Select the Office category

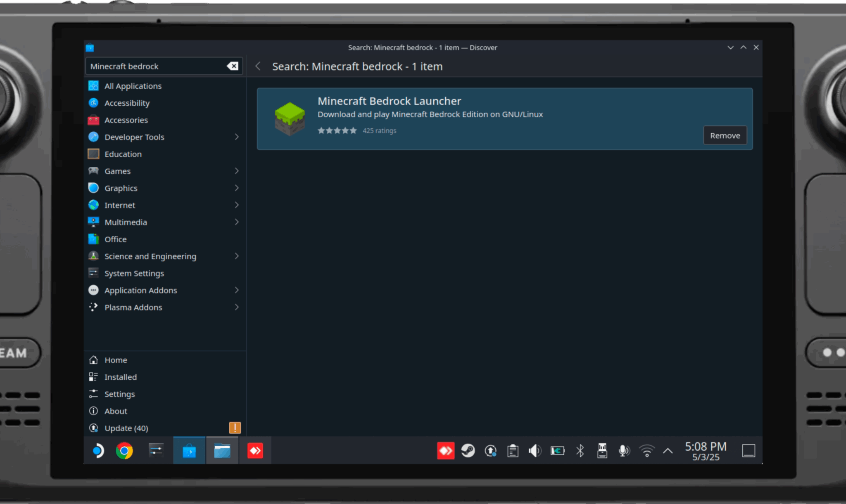point(115,239)
